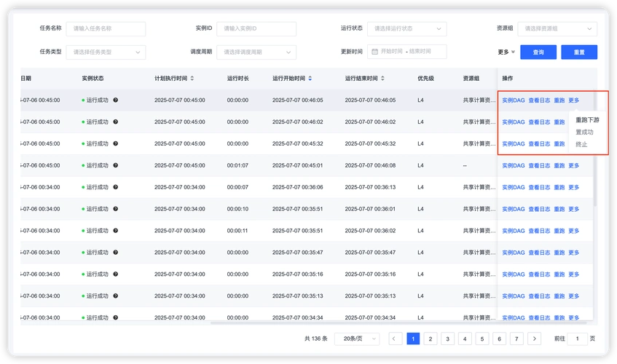Click 重跑 for row started 00:35:13
Screen dimensions: 617x364
coord(559,296)
